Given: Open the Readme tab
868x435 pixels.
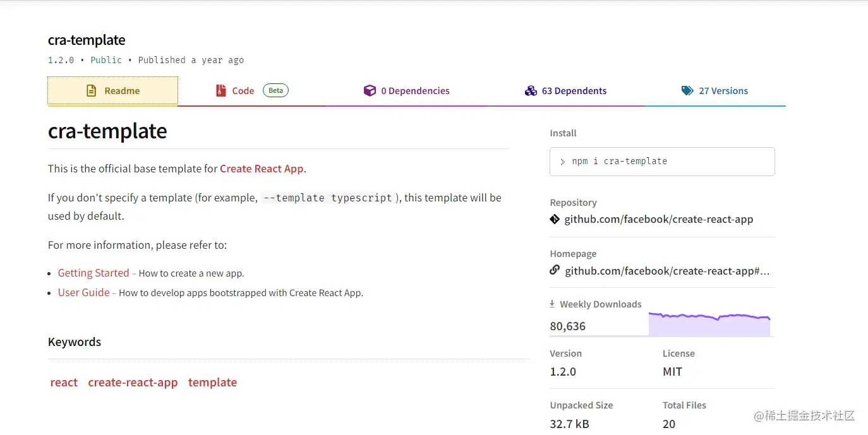Looking at the screenshot, I should pyautogui.click(x=113, y=91).
